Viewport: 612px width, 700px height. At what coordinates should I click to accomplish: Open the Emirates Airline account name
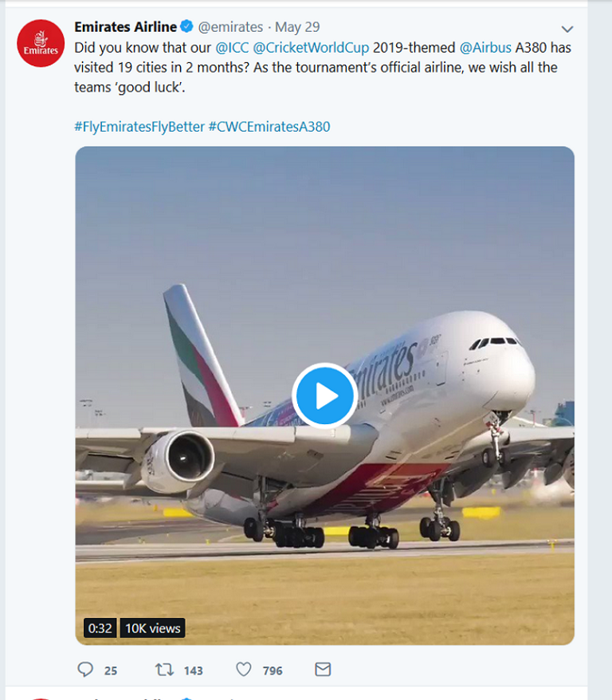point(125,27)
